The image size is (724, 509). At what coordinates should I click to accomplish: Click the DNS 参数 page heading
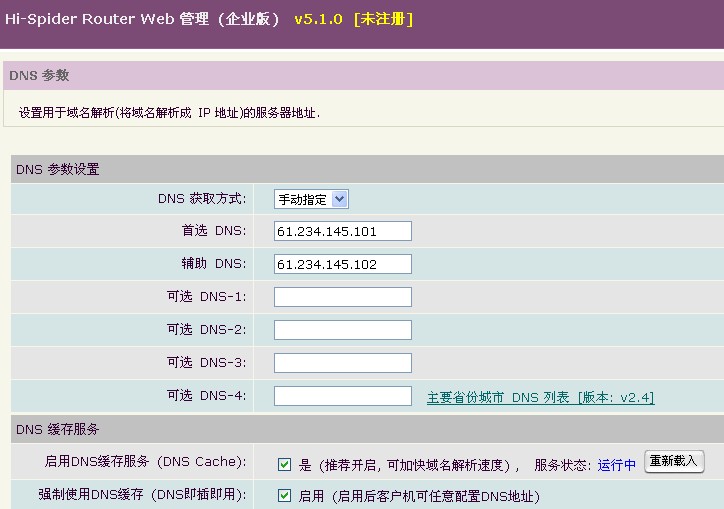tap(39, 75)
